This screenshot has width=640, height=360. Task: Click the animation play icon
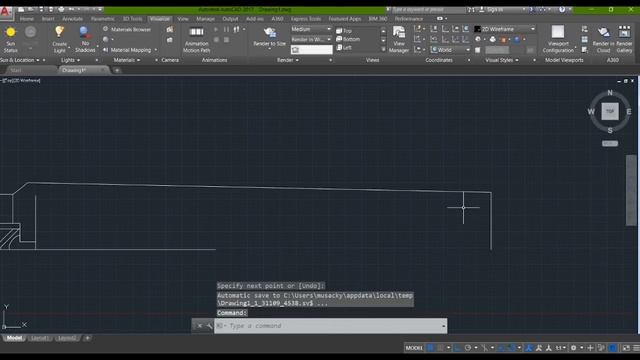[x=216, y=29]
